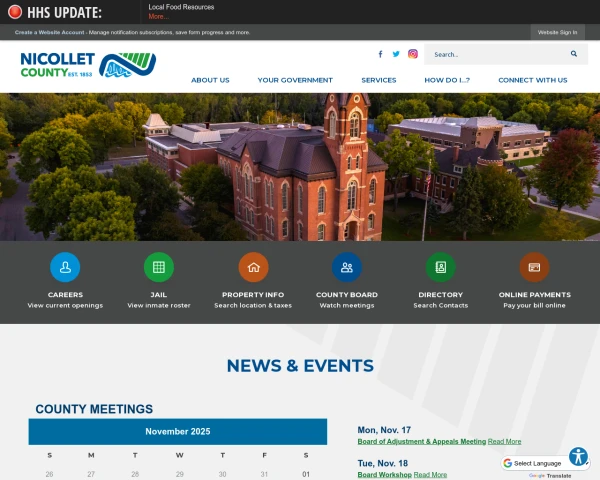Open the Property Info house icon
The image size is (600, 480).
(x=253, y=267)
